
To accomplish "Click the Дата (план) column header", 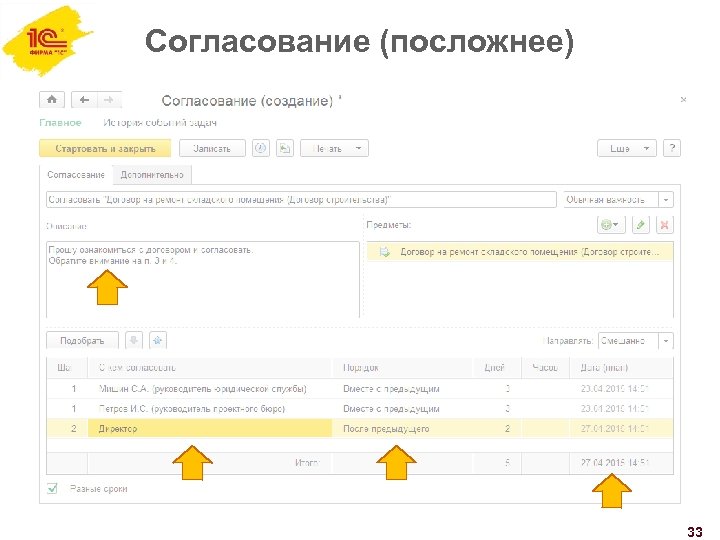I will click(x=621, y=368).
